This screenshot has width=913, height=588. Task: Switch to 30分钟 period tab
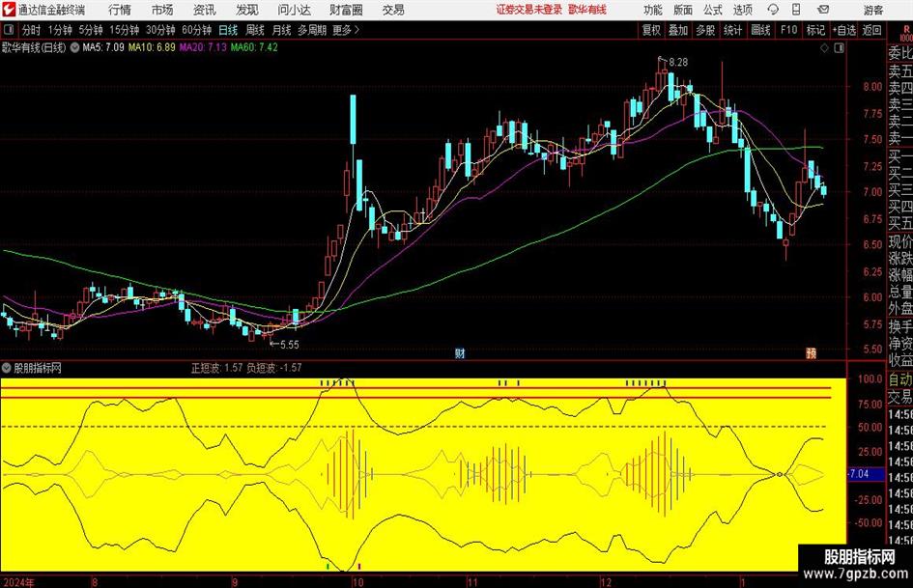pos(160,30)
